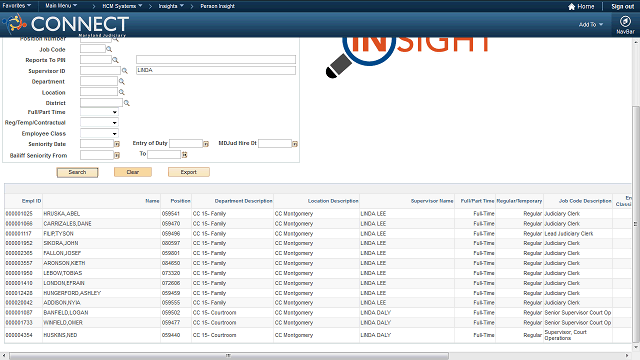Focus the Job Code input field
Image resolution: width=640 pixels, height=360 pixels.
pyautogui.click(x=93, y=49)
